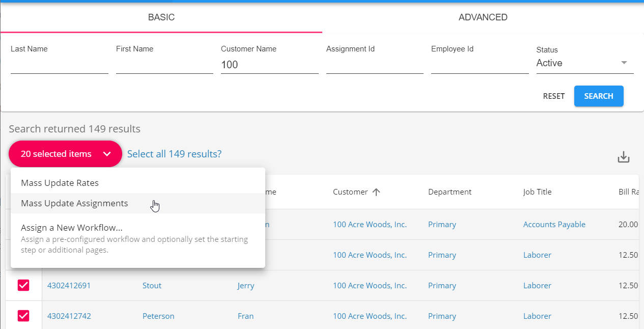
Task: Switch to the ADVANCED tab
Action: [x=483, y=17]
